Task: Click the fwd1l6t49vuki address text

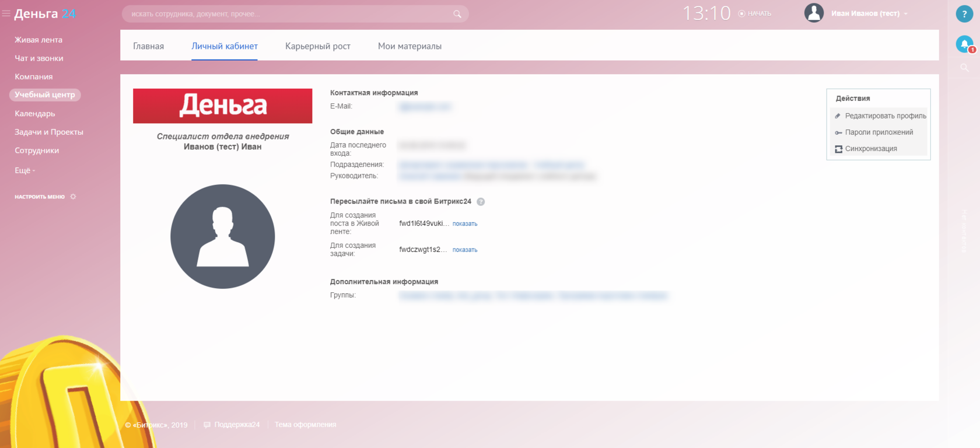Action: point(424,223)
